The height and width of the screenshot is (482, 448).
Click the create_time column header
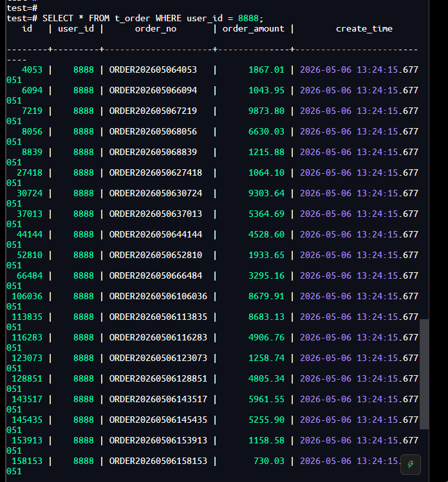364,29
